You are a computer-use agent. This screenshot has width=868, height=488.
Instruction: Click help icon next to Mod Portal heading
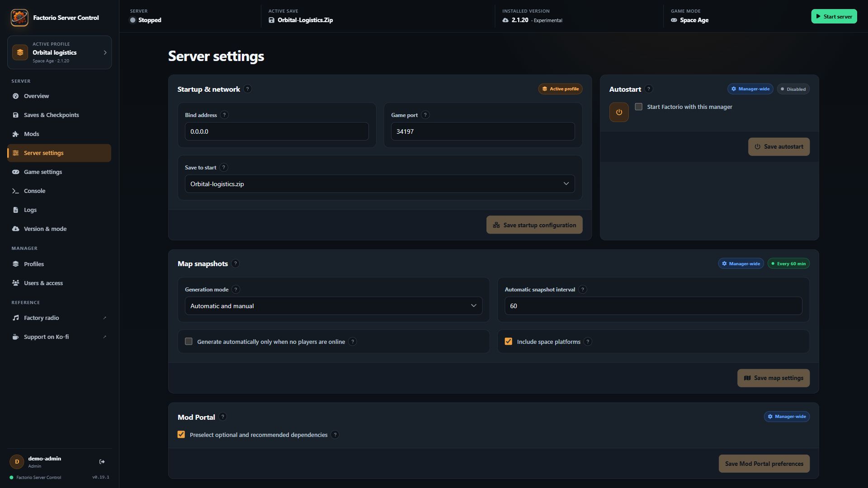[222, 417]
